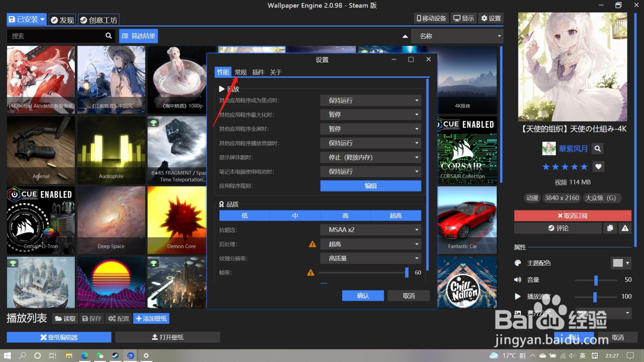Confirm settings dialog with 确认
This screenshot has width=644, height=362.
(x=363, y=296)
